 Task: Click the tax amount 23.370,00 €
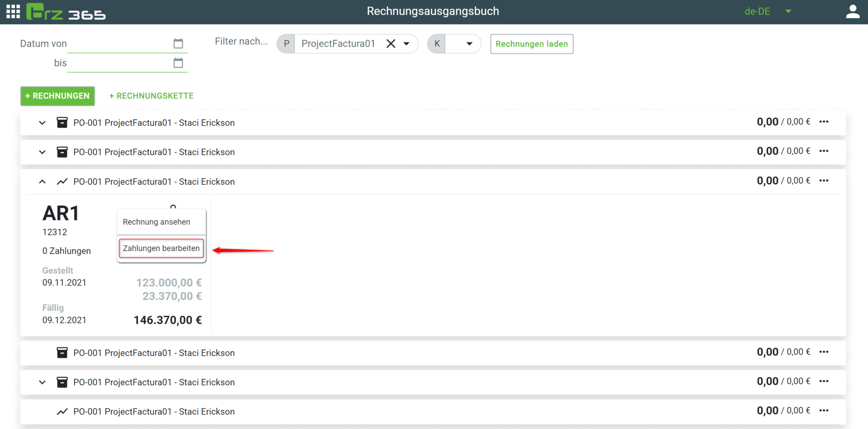(172, 296)
